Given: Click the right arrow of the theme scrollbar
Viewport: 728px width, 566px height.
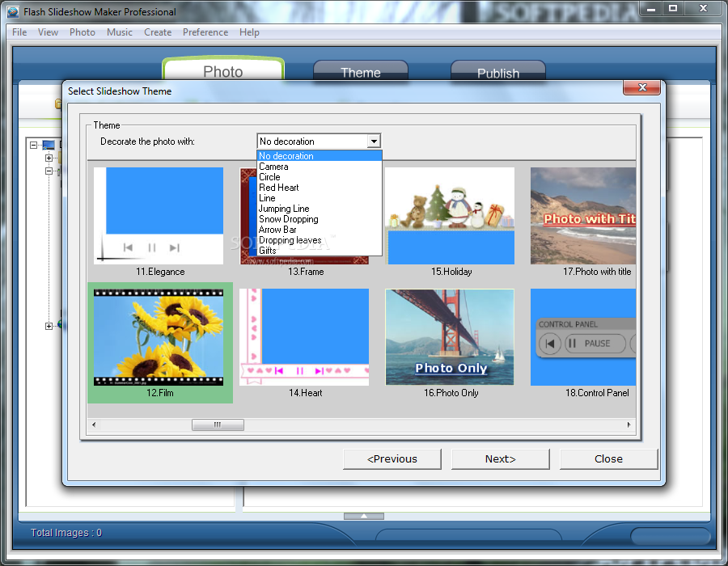Looking at the screenshot, I should (629, 424).
